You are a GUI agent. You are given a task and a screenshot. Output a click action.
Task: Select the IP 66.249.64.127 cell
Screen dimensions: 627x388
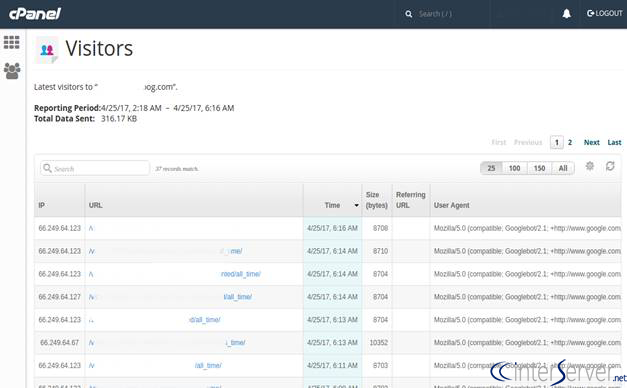60,297
